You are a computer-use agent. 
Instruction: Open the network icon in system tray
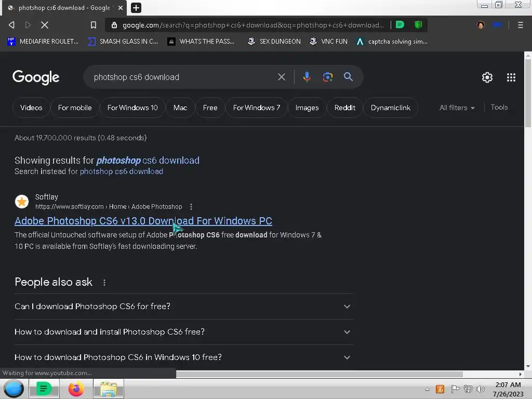pos(468,389)
